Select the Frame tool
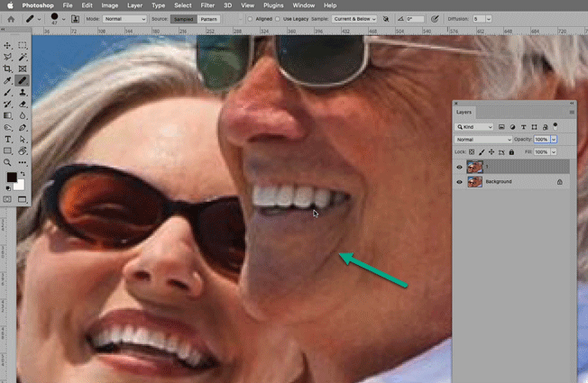 [x=23, y=68]
